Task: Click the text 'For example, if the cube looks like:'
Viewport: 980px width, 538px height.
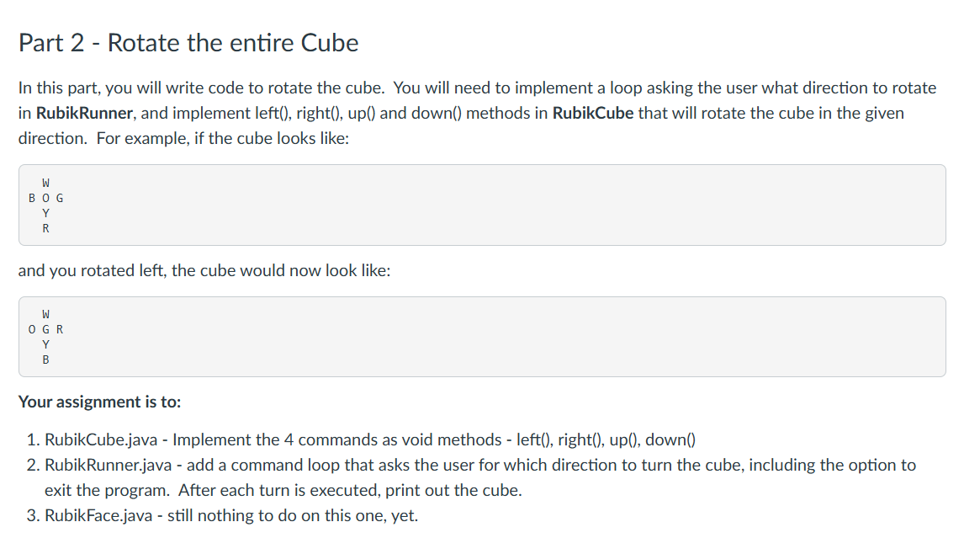Action: point(223,138)
